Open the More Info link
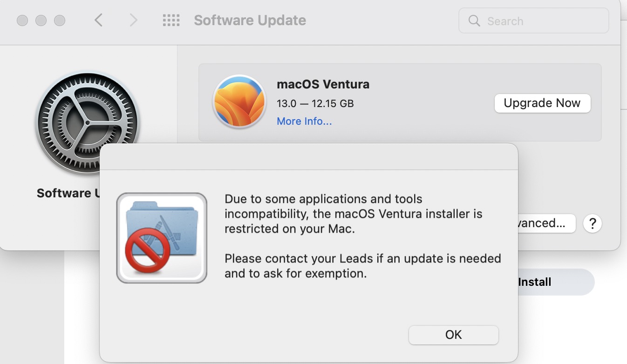This screenshot has width=627, height=364. coord(304,121)
